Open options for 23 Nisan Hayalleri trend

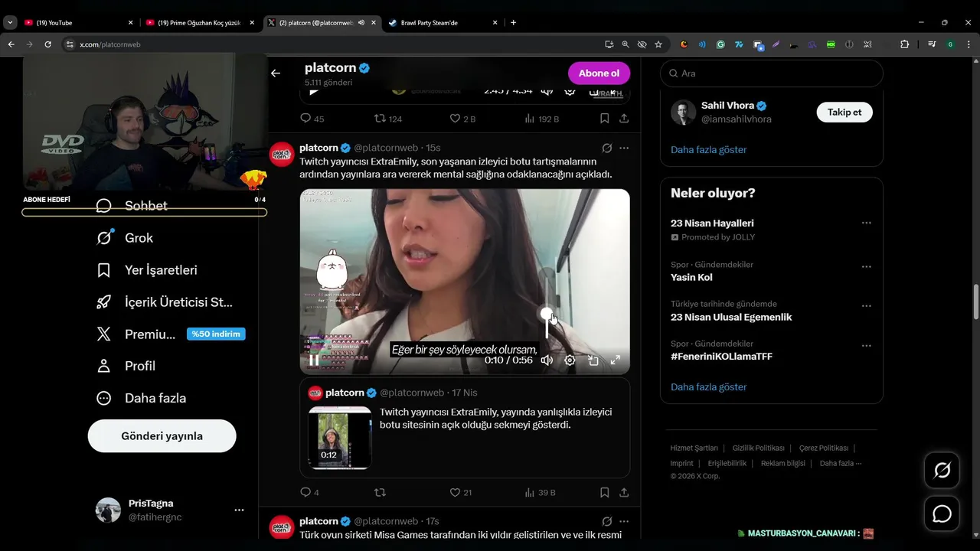point(866,223)
